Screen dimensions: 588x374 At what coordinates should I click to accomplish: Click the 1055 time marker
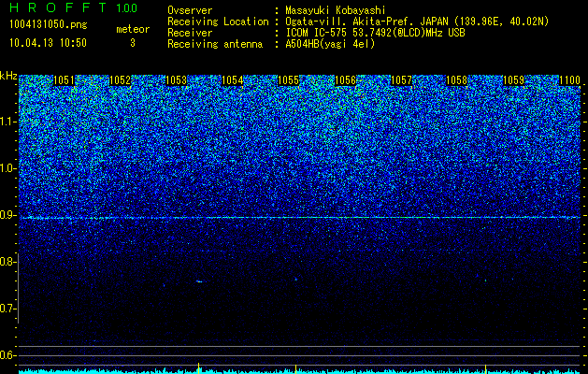pyautogui.click(x=288, y=80)
